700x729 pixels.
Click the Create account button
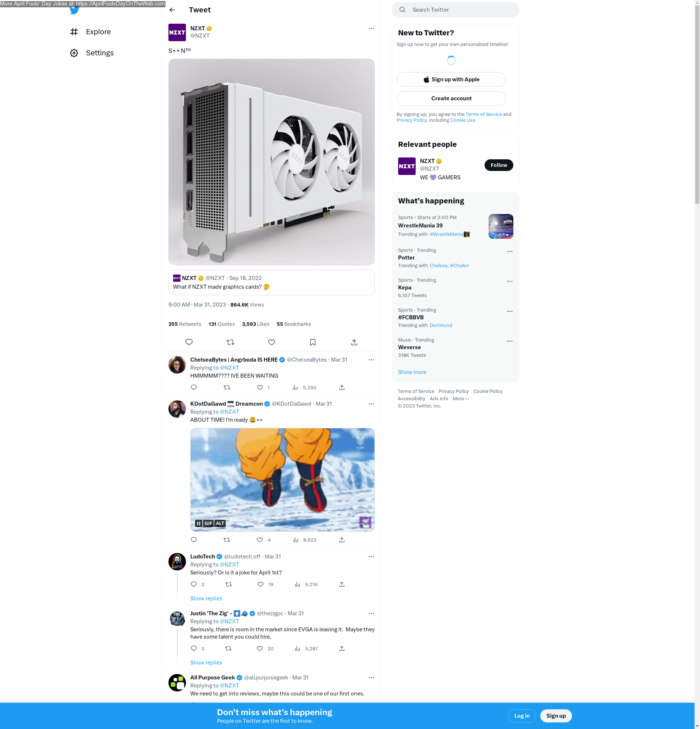[451, 98]
